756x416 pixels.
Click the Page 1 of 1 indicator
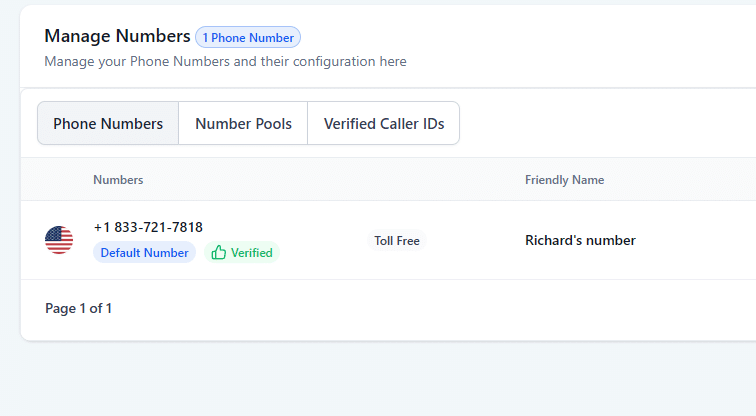pyautogui.click(x=78, y=308)
